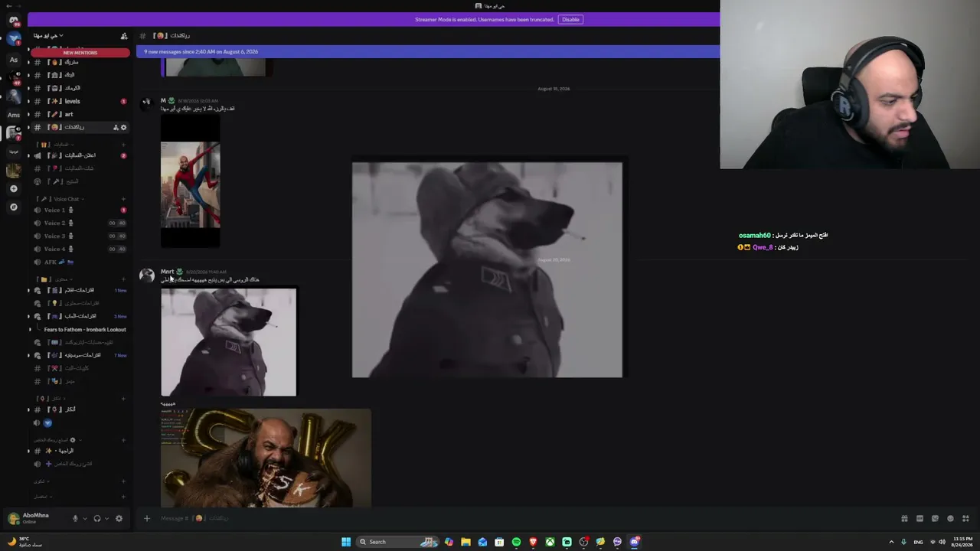Join Voice 2 channel
The height and width of the screenshot is (551, 980).
tap(80, 223)
